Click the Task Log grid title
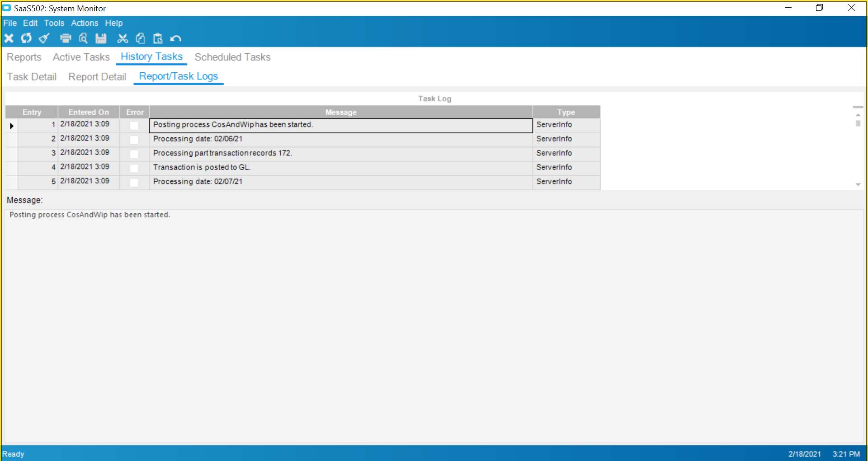Image resolution: width=868 pixels, height=461 pixels. (x=434, y=99)
